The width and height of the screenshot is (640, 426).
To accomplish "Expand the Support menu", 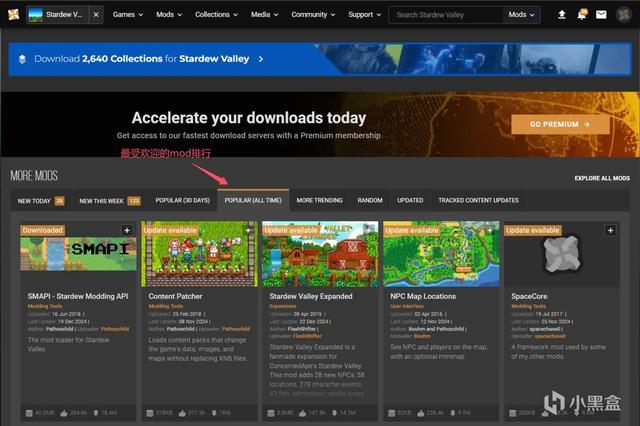I will tap(364, 15).
